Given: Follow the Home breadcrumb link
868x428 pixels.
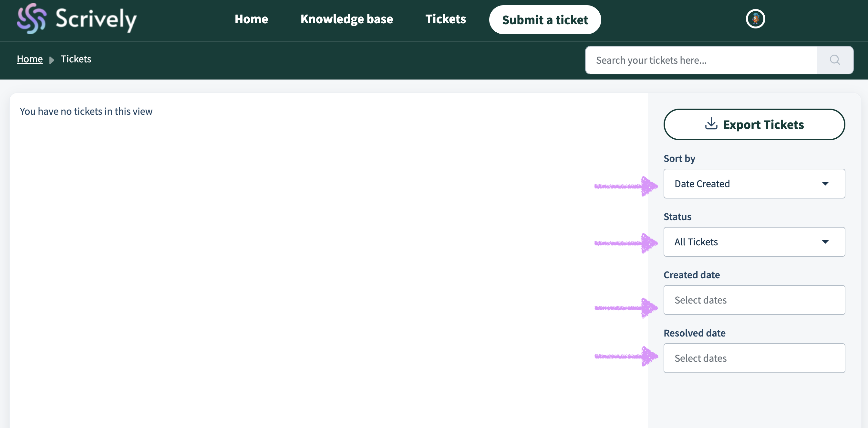Looking at the screenshot, I should (30, 59).
